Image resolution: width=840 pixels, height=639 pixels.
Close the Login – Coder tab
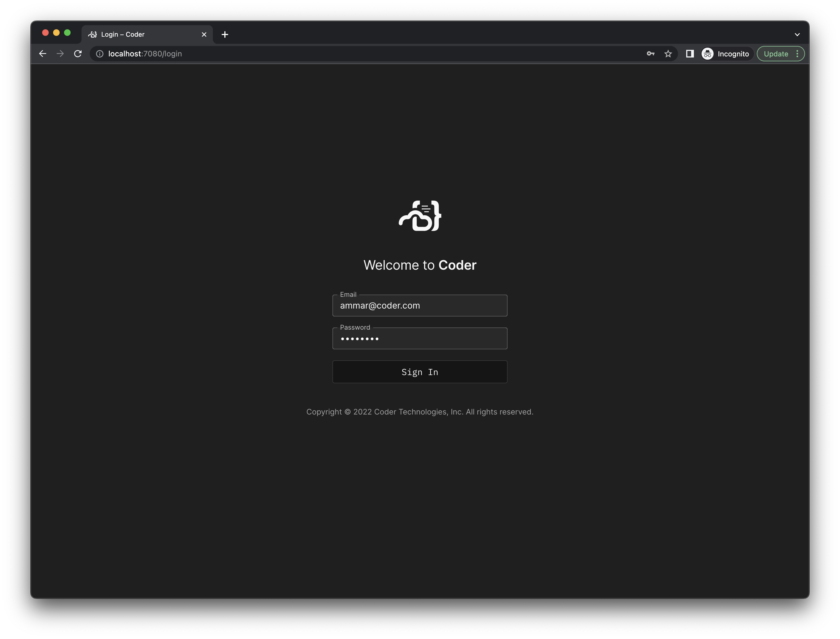click(x=204, y=34)
